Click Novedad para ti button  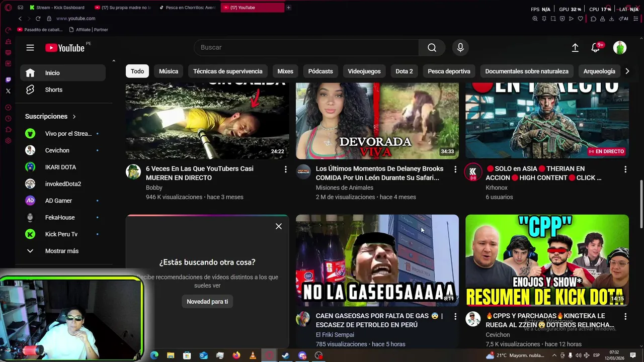(x=207, y=302)
